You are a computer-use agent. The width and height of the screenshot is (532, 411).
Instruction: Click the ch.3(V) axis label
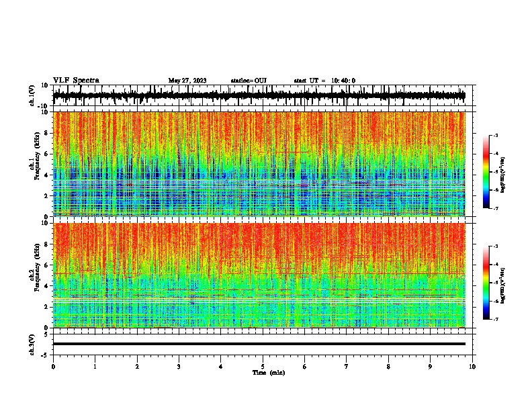tap(32, 345)
